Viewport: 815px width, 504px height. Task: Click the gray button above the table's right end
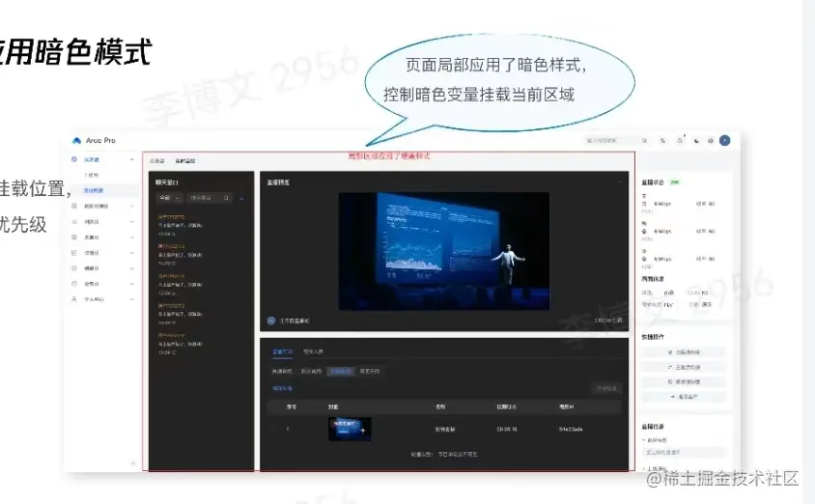tap(606, 389)
